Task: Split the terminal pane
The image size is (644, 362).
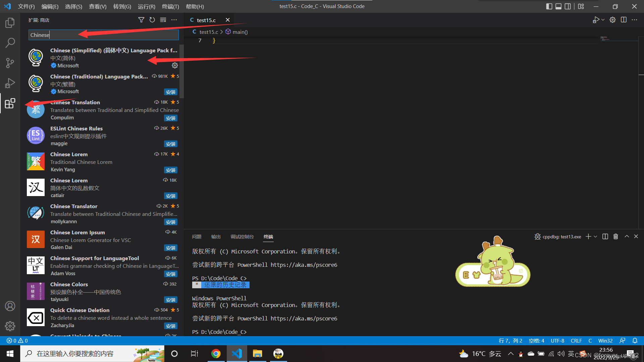Action: [x=605, y=237]
